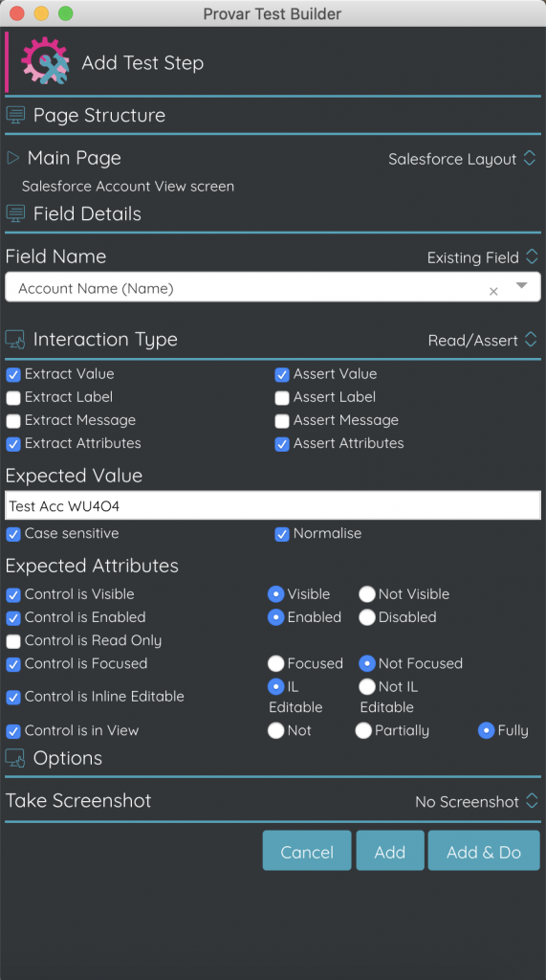The image size is (546, 980).
Task: Click the Options section pointer icon
Action: coord(15,758)
